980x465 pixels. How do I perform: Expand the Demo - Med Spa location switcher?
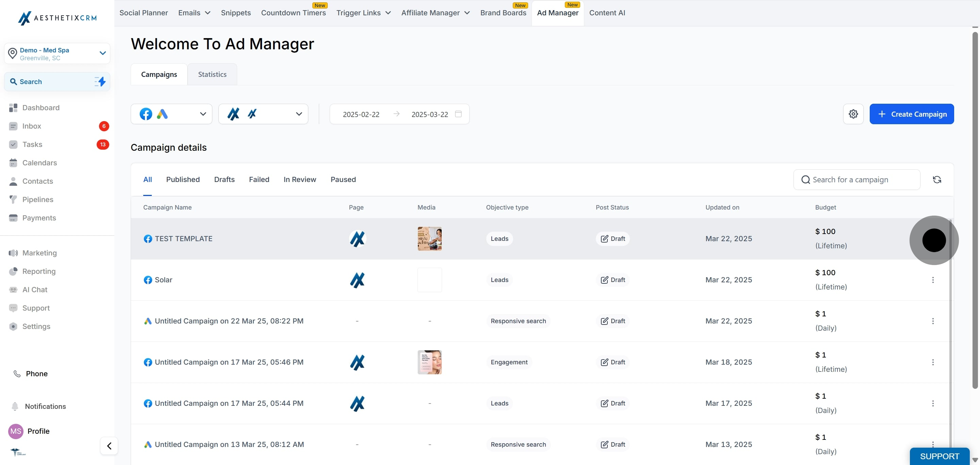(57, 54)
